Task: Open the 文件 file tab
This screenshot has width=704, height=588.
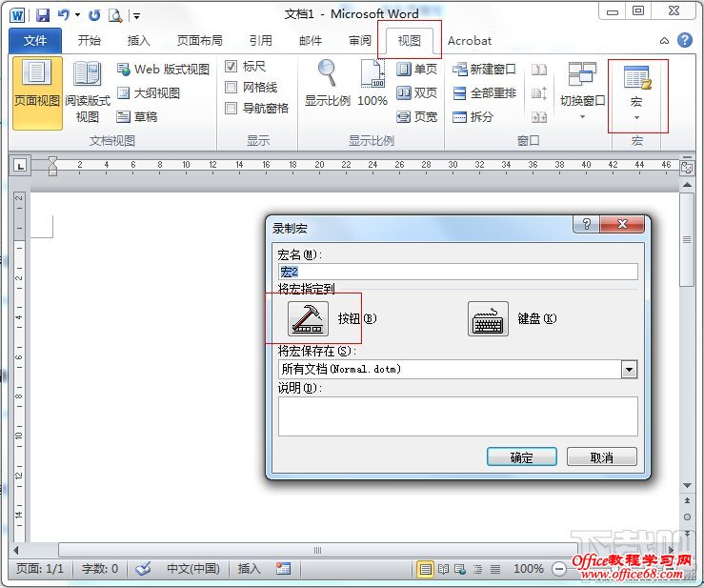Action: 35,41
